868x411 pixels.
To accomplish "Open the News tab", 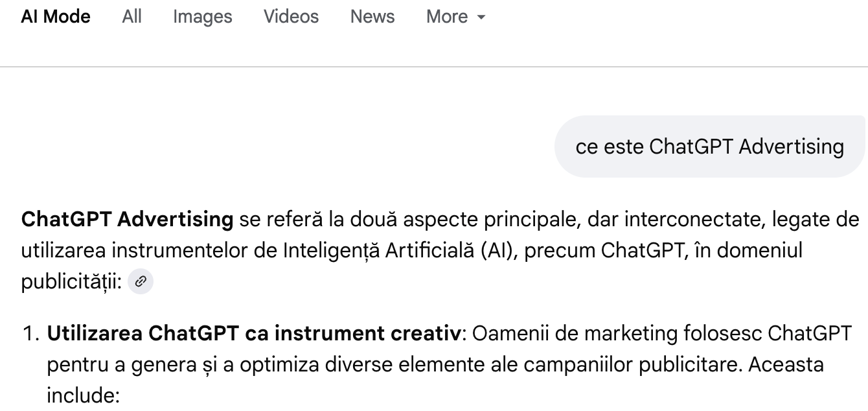I will click(x=372, y=17).
